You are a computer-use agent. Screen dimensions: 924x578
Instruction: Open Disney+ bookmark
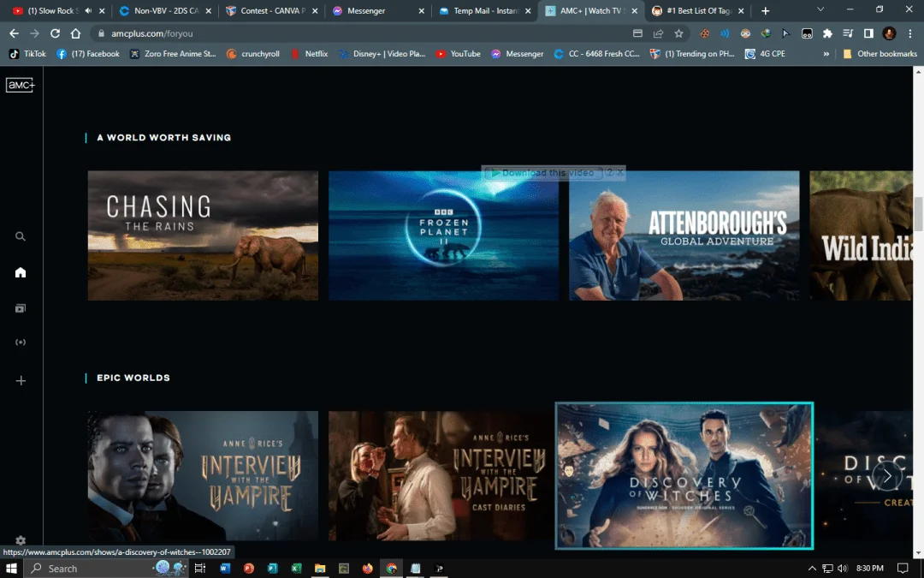(382, 54)
